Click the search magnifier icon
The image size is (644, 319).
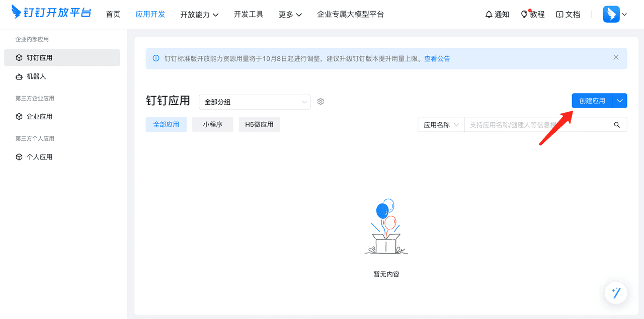point(617,125)
